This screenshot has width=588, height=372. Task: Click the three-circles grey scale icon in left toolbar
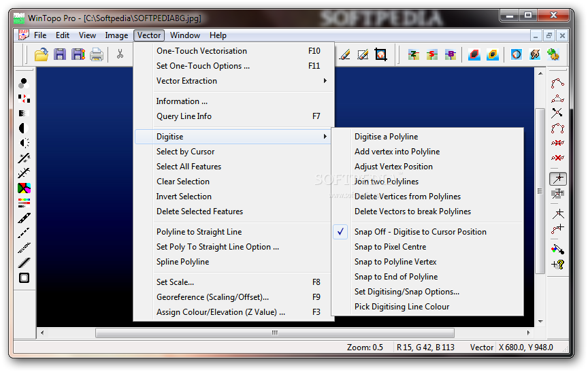click(24, 83)
